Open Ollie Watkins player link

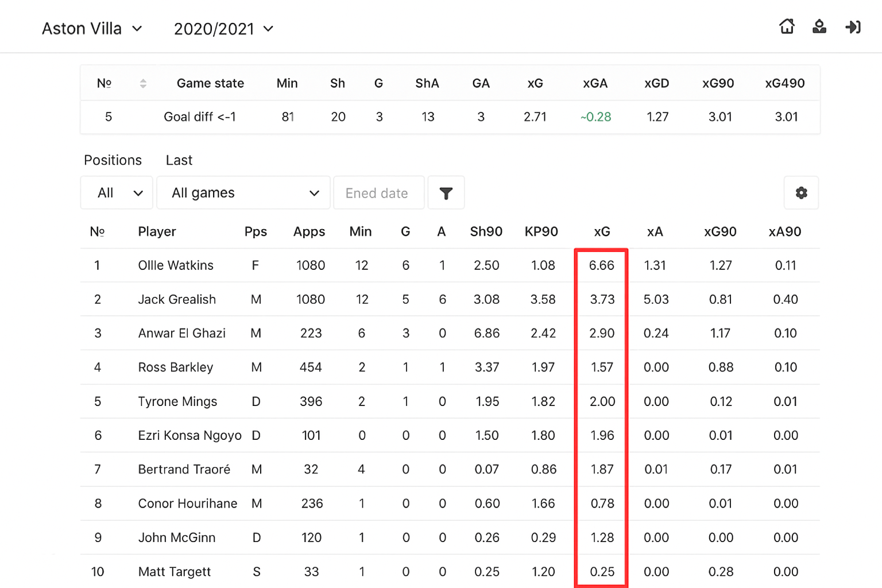point(176,265)
